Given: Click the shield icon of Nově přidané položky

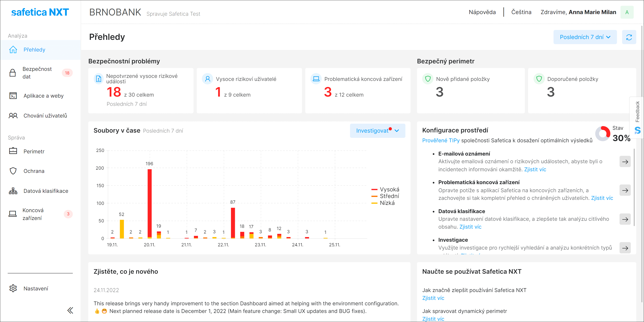Looking at the screenshot, I should [428, 79].
